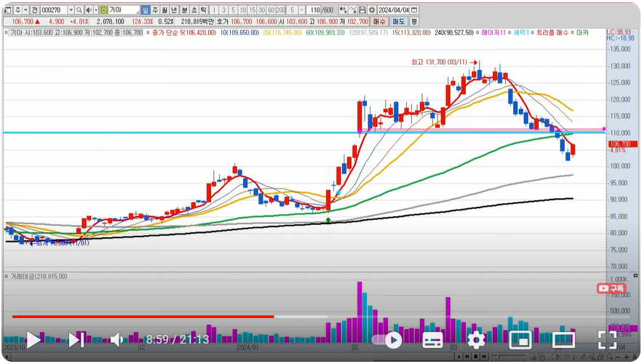642x364 pixels.
Task: Open chart settings gear in top toolbar
Action: [372, 9]
